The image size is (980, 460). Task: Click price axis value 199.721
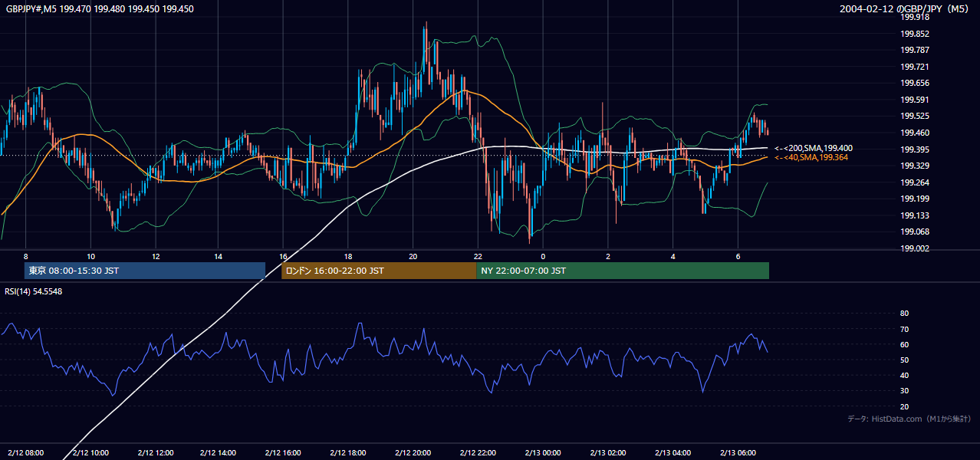[x=914, y=67]
